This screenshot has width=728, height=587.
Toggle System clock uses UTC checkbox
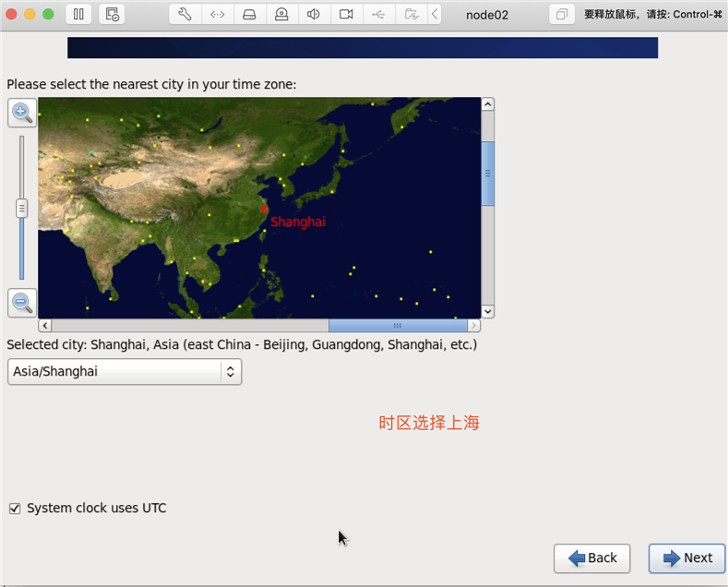click(15, 509)
